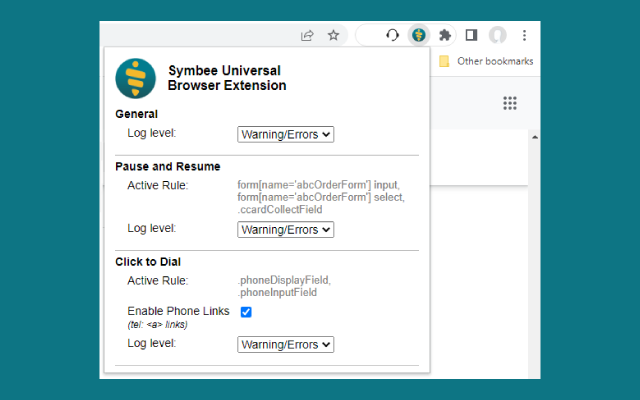
Task: Open the headset extension icon
Action: (x=392, y=35)
